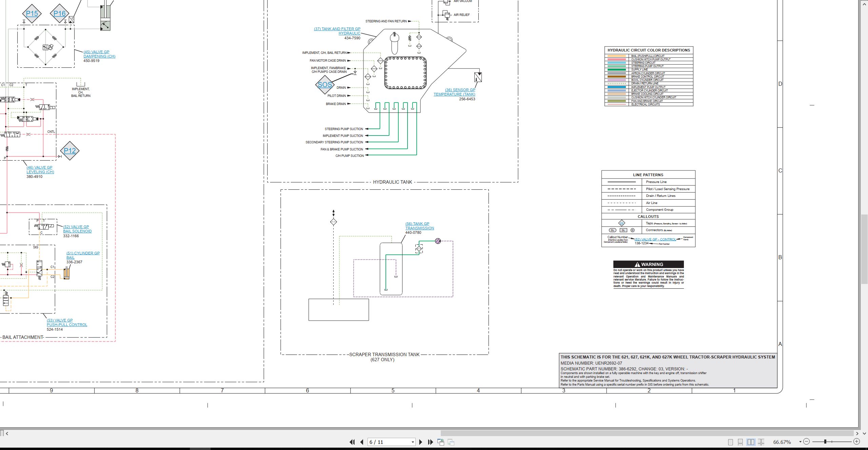Click the 'Pilot / Load Sensing Pressure' legend row
The width and height of the screenshot is (868, 450).
point(648,189)
